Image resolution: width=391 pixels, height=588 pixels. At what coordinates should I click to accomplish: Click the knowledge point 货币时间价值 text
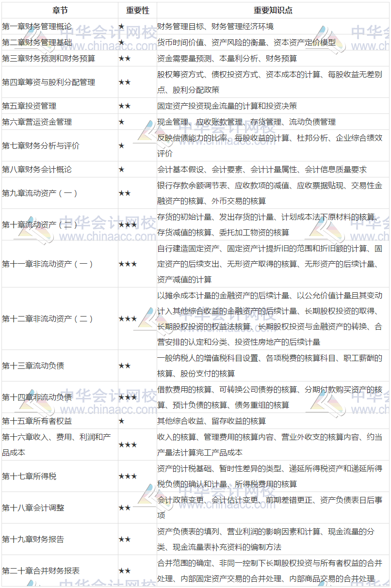coord(175,42)
